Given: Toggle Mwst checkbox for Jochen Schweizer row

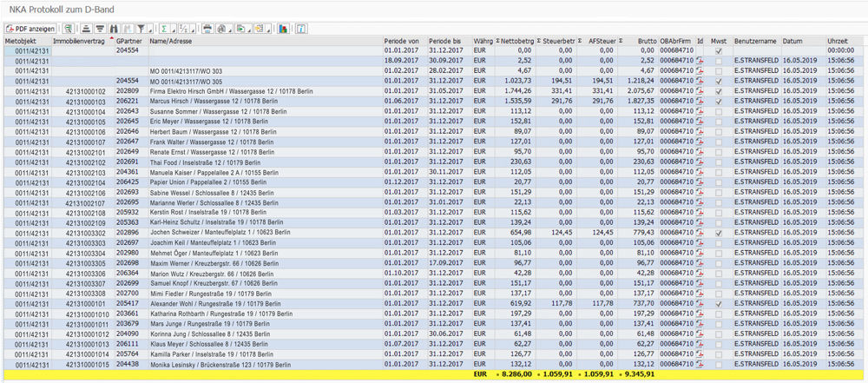Looking at the screenshot, I should tap(718, 234).
